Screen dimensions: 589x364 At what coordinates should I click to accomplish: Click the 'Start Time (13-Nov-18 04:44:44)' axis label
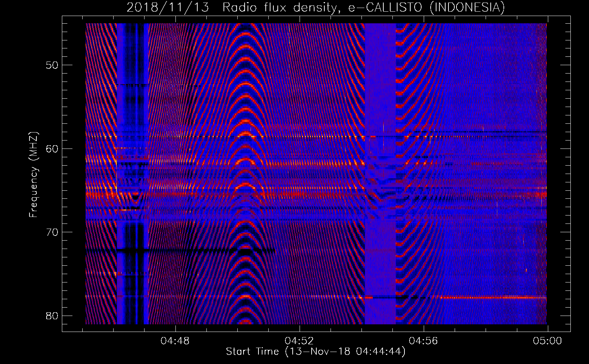[316, 352]
